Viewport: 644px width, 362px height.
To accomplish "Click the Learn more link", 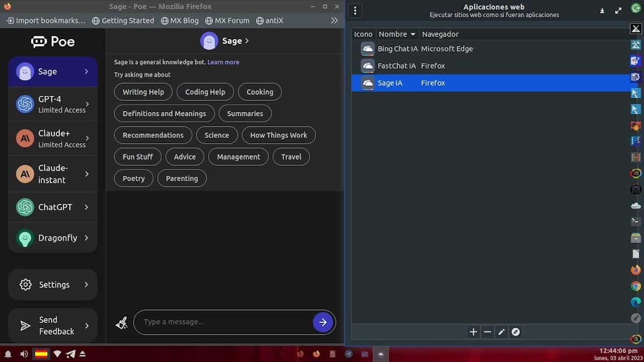I will tap(223, 62).
